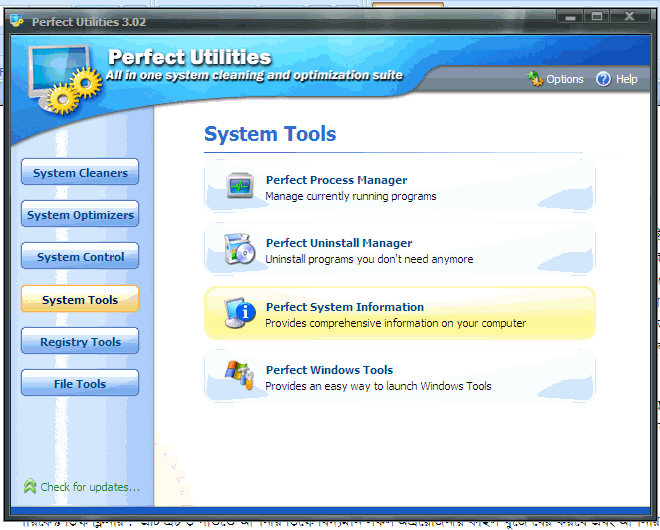
Task: Open the System Cleaners category
Action: coord(80,172)
